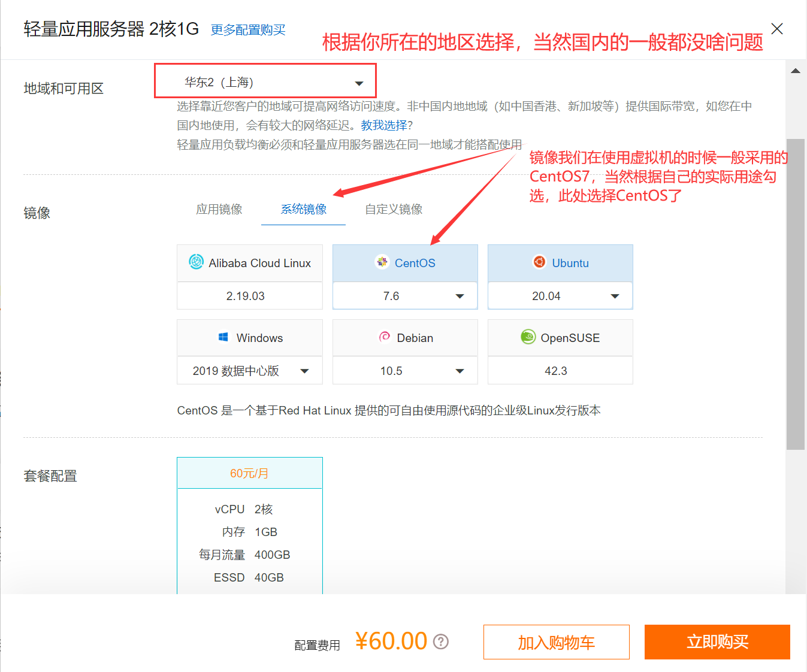Screen dimensions: 807x672
Task: Click the 镜像 section label
Action: [37, 213]
